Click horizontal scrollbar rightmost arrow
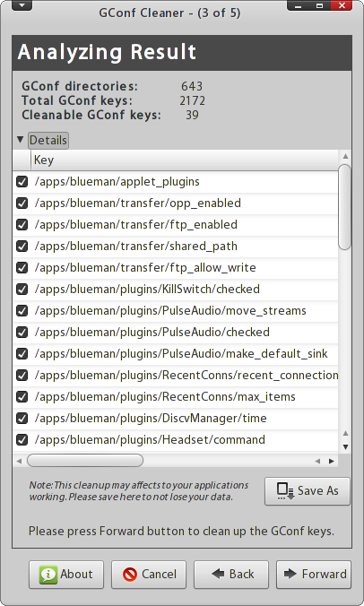The height and width of the screenshot is (606, 364). click(x=332, y=461)
